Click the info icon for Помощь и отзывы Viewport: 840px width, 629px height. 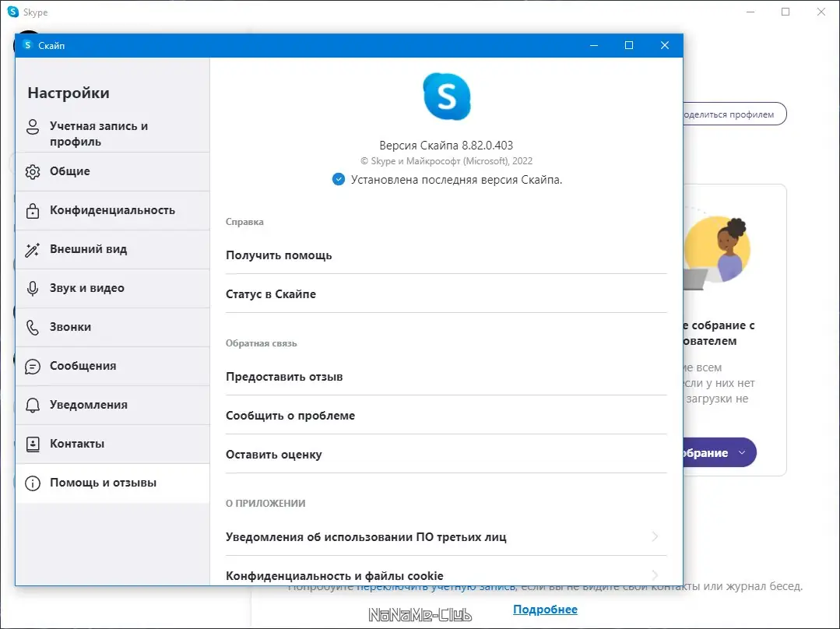(x=33, y=483)
